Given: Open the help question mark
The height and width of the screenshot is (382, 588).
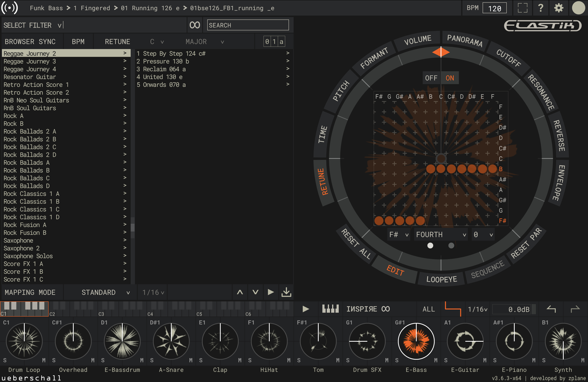Looking at the screenshot, I should point(541,8).
